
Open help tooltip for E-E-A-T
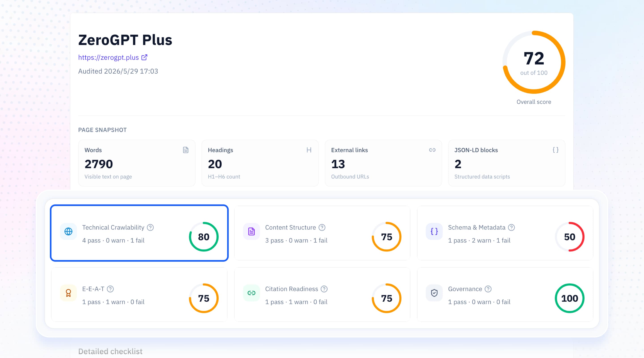pyautogui.click(x=110, y=289)
